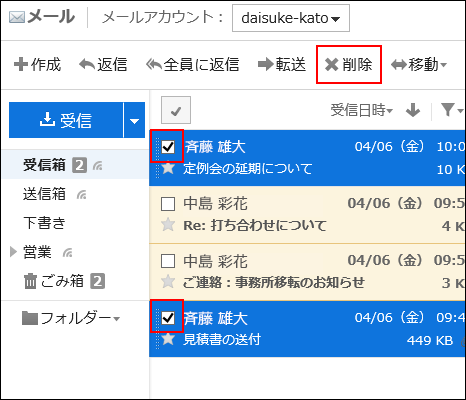Screen dimensions: 466x400
Task: Open mail 定例会の延期について
Action: point(248,169)
